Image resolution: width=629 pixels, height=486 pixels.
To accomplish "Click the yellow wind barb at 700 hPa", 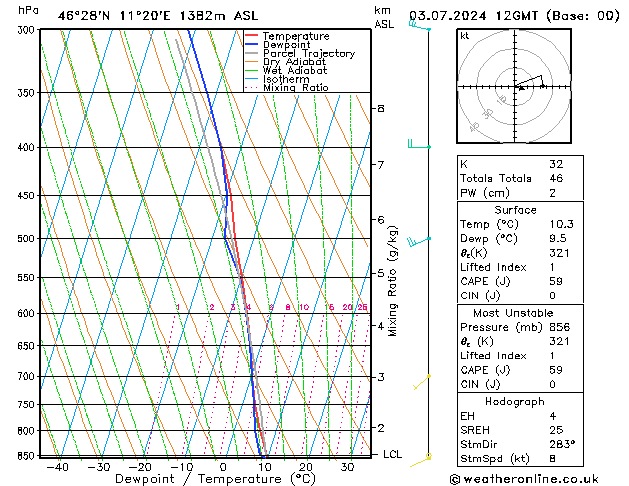I will click(422, 381).
